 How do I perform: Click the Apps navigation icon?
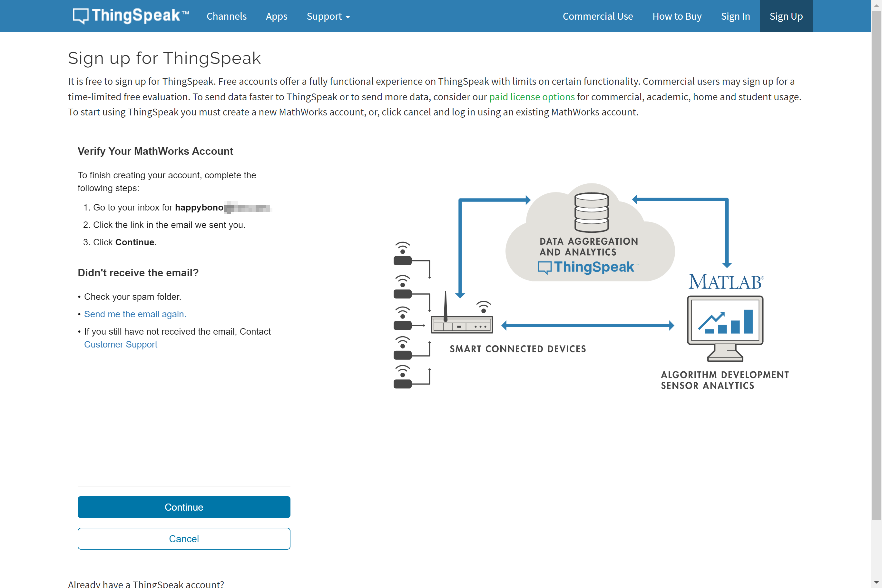coord(276,16)
